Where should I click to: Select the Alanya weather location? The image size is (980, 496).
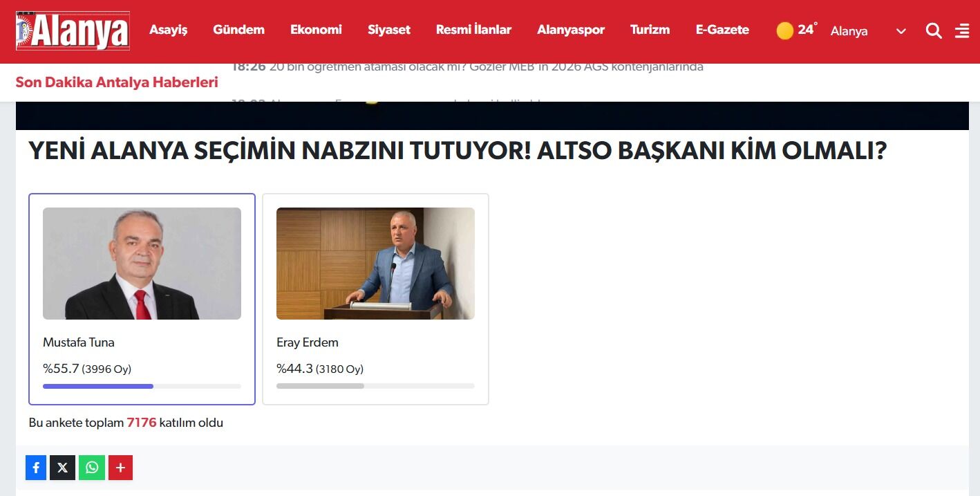tap(849, 31)
